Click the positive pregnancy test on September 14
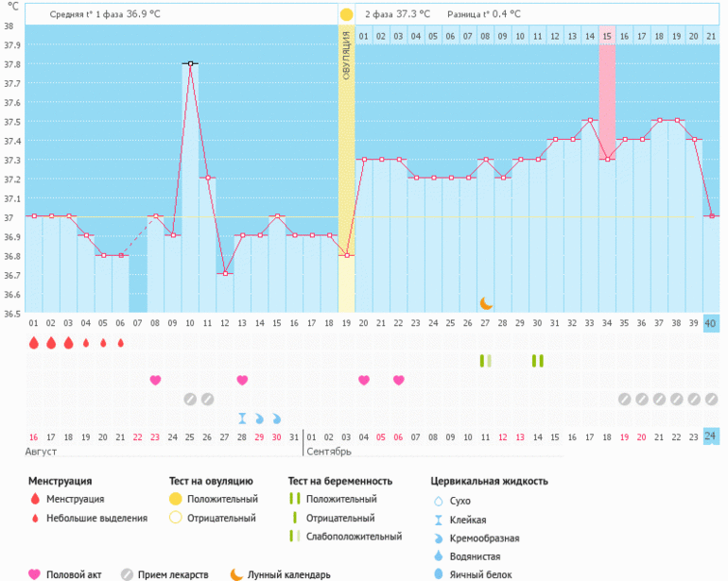Screen dimensions: 728x581 point(538,361)
